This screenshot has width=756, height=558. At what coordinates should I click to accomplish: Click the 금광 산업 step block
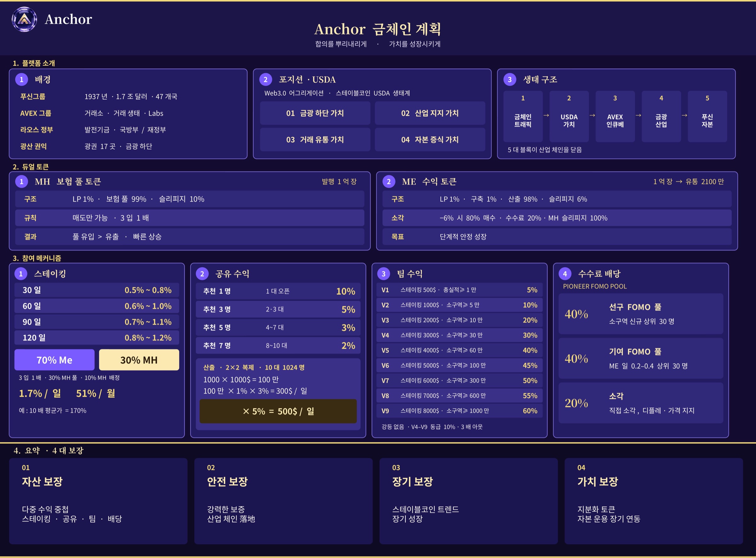661,117
